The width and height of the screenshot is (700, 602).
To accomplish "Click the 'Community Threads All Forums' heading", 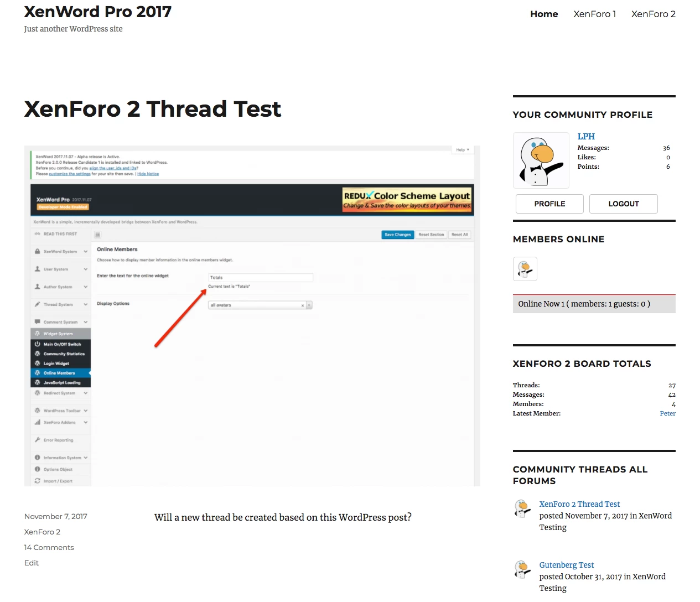I will [x=580, y=475].
